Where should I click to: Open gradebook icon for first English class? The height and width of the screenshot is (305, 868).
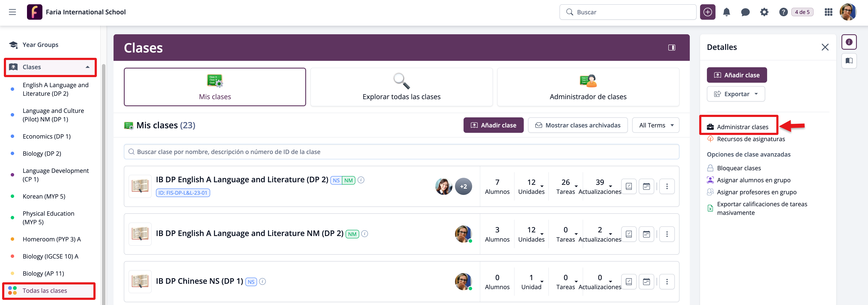pyautogui.click(x=629, y=186)
